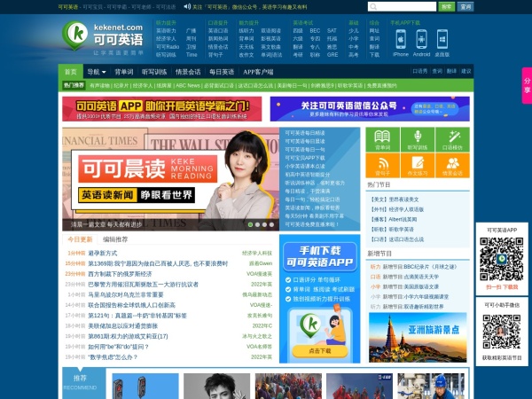Select the first carousel indicator dot
The height and width of the screenshot is (399, 532).
pos(250,224)
